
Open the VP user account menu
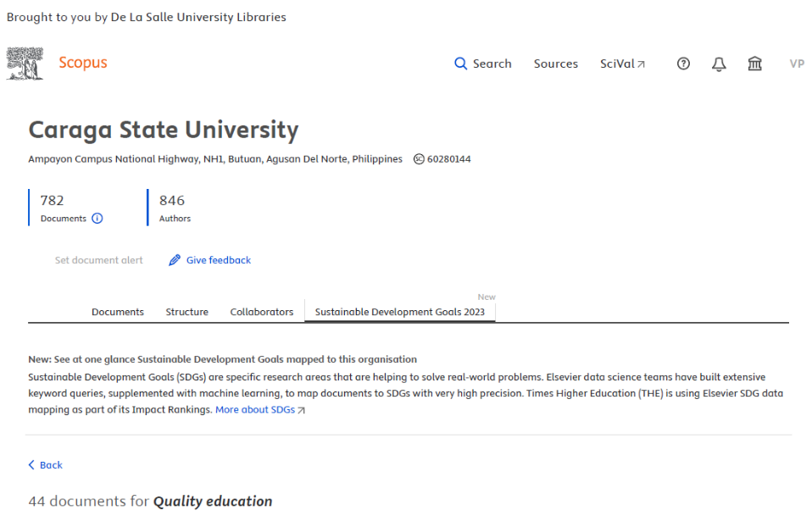(796, 64)
